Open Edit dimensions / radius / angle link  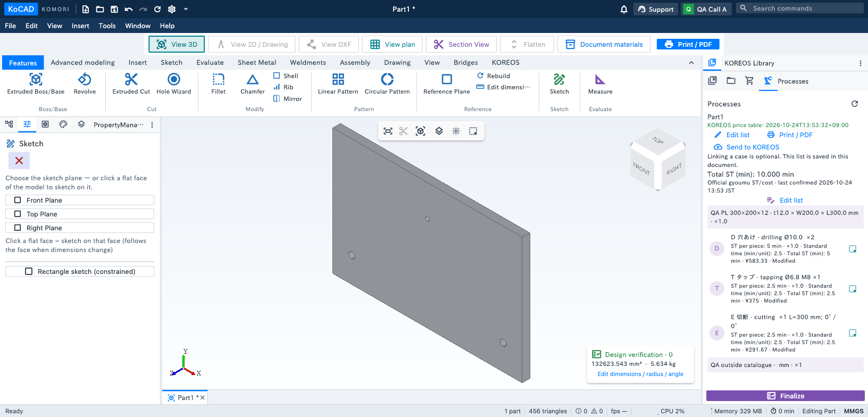pyautogui.click(x=640, y=374)
